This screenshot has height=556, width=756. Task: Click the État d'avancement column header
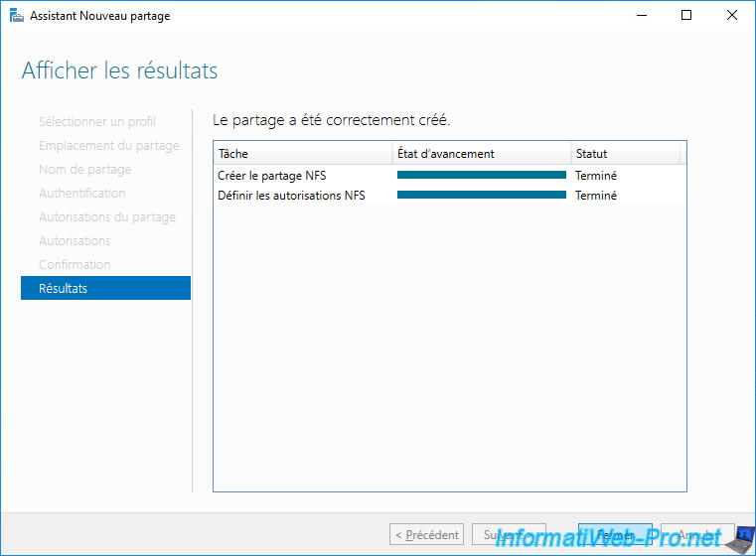coord(481,154)
